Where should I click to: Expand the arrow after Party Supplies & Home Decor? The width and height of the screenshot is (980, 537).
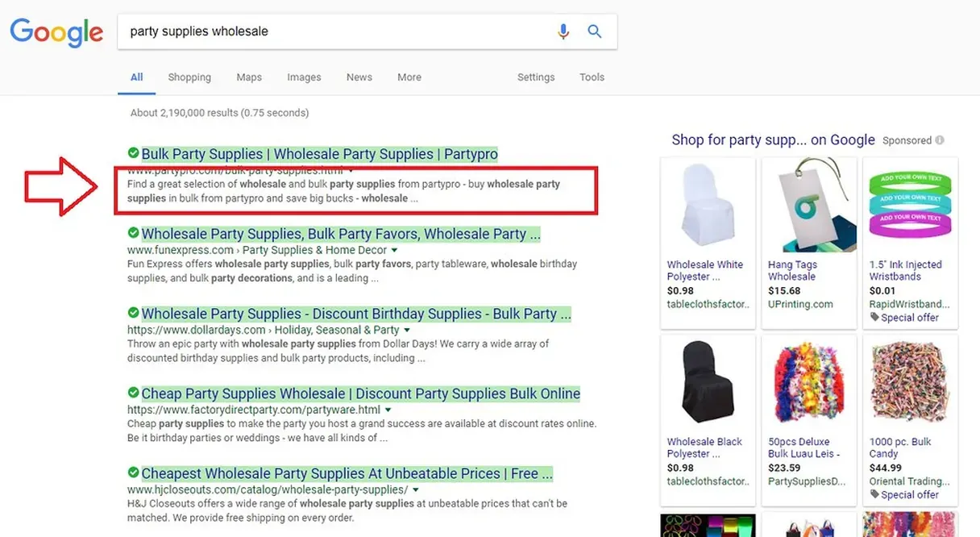394,250
